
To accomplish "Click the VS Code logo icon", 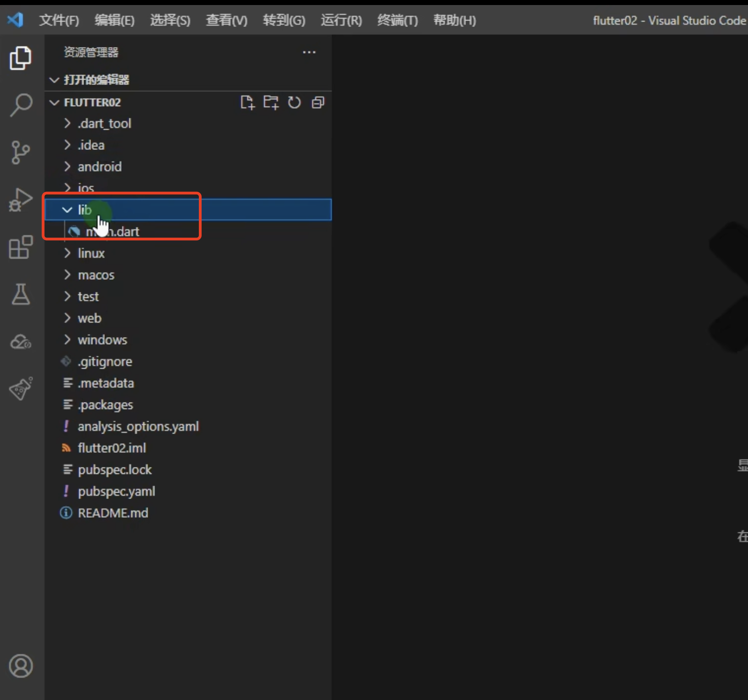I will tap(15, 20).
